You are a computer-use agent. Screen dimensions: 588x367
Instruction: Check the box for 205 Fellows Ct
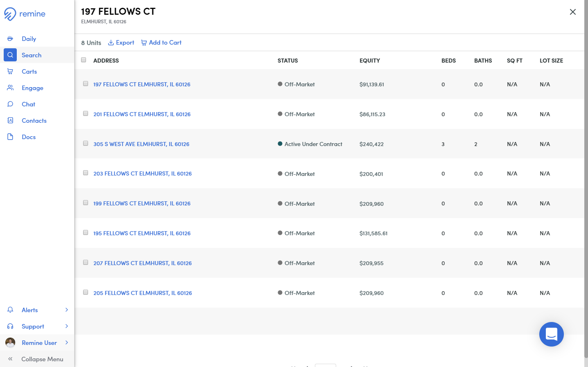[86, 292]
